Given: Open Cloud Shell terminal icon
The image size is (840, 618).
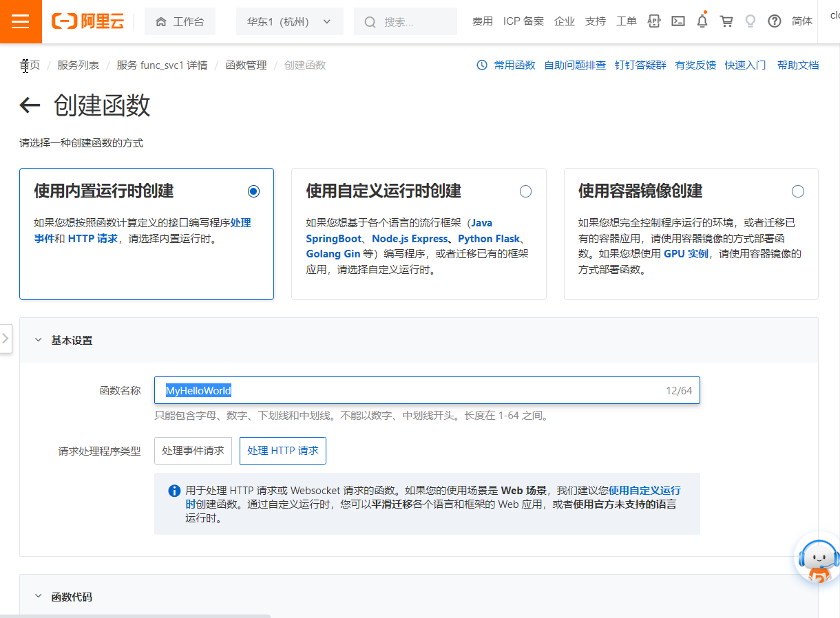Looking at the screenshot, I should coord(678,21).
